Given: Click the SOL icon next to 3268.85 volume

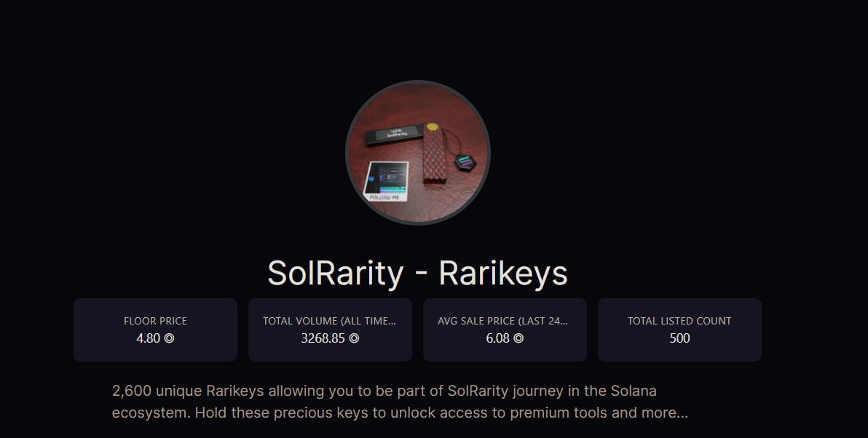Looking at the screenshot, I should tap(354, 338).
